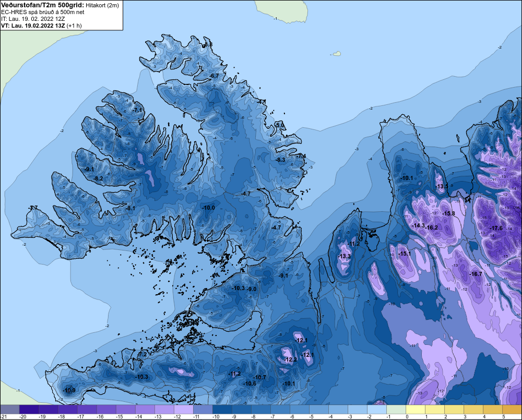Click the -7.4 coastal temperature label
This screenshot has height=420, width=522.
(301, 157)
